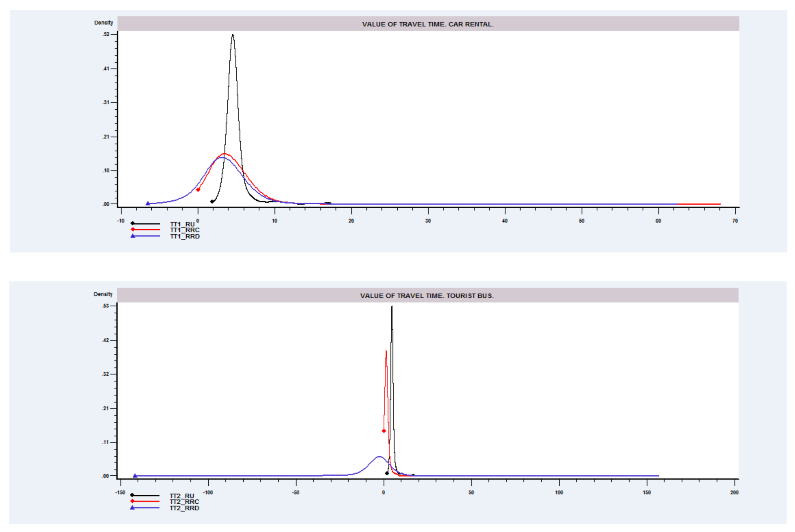Viewport: 795px width, 532px height.
Task: Click the blue triangle marker at tourist bus curve start
Action: [135, 476]
